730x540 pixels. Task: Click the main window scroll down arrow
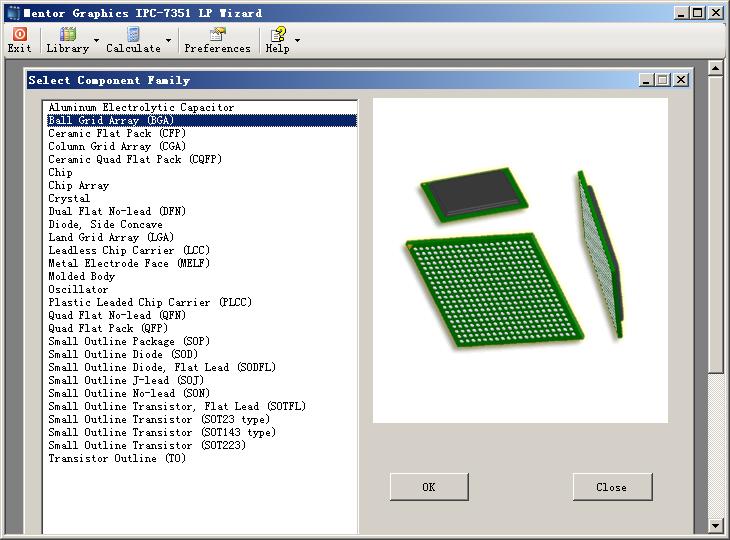715,526
